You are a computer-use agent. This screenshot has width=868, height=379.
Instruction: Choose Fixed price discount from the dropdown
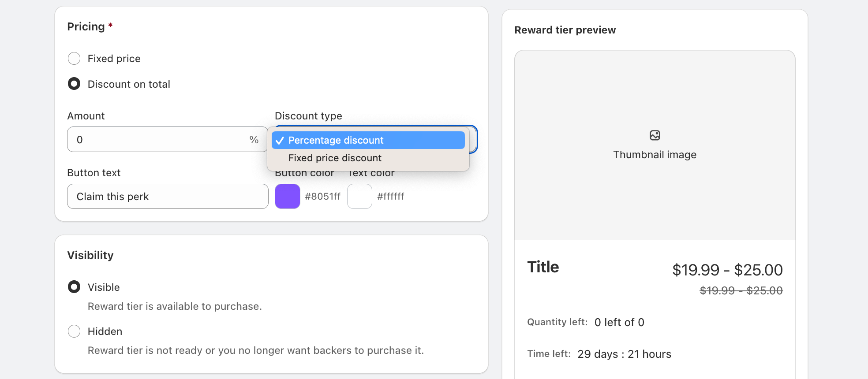(368, 158)
